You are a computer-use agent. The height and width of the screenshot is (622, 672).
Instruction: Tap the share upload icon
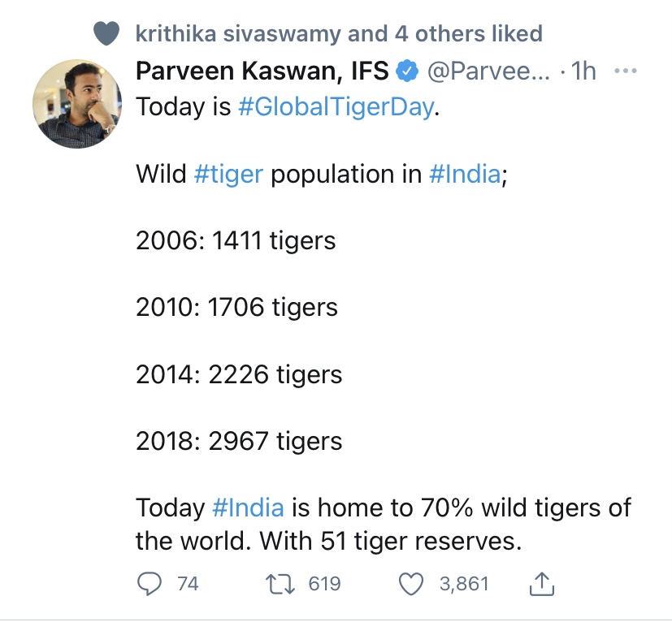(542, 584)
